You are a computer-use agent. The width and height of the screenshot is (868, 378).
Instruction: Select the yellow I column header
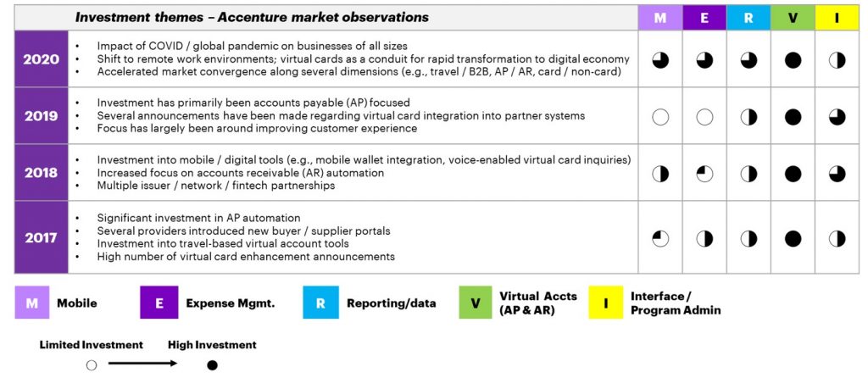point(837,18)
